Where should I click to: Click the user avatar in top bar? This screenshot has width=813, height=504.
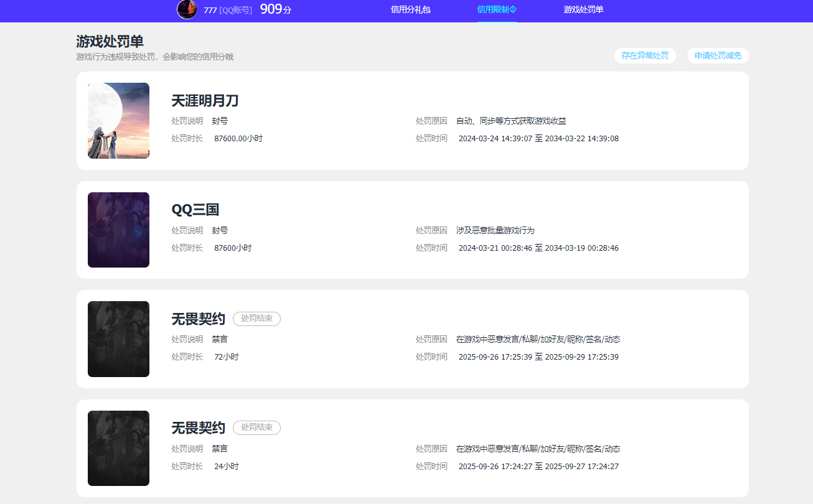click(187, 9)
